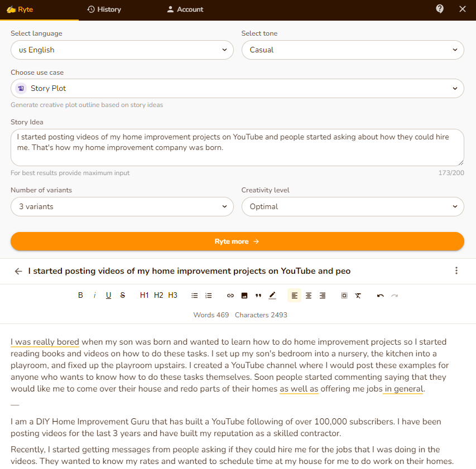Open the Select language dropdown
The width and height of the screenshot is (476, 469).
[x=122, y=50]
